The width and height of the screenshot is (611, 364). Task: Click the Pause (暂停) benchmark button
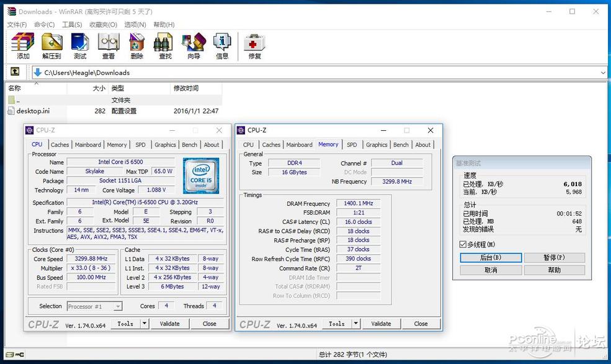tap(554, 257)
